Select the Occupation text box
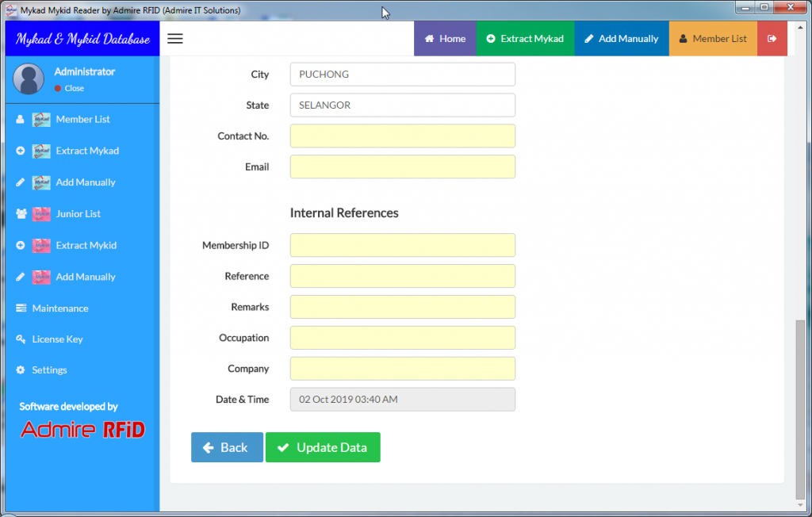This screenshot has height=517, width=812. (x=402, y=338)
